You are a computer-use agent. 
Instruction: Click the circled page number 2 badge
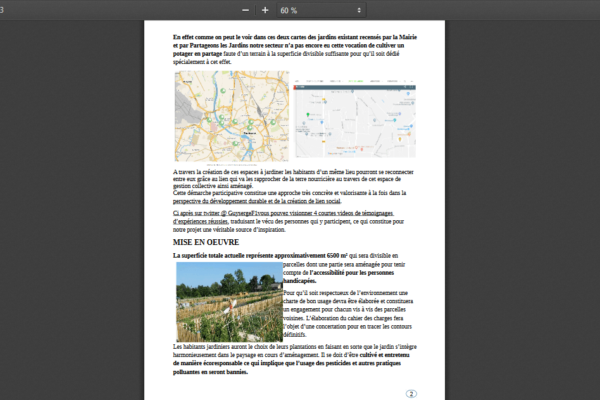410,394
